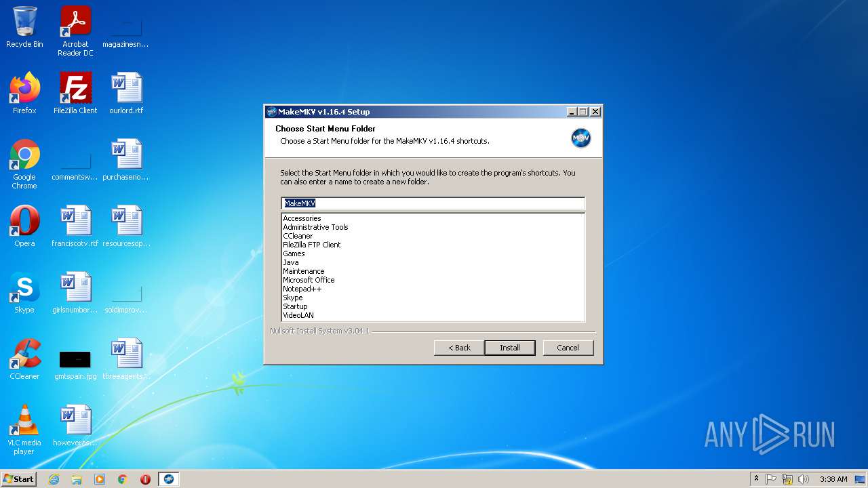The image size is (868, 488).
Task: Select Administrative Tools in folder list
Action: [x=315, y=227]
